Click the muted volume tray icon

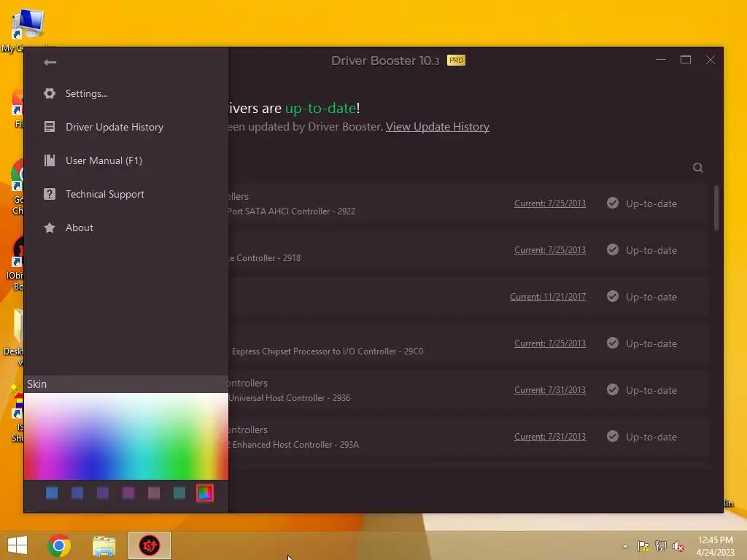(x=678, y=546)
